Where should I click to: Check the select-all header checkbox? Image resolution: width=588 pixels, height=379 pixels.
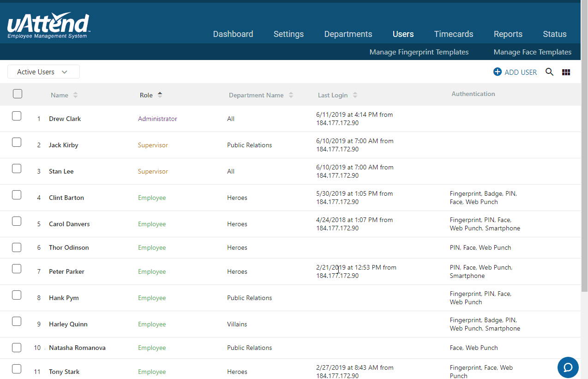18,94
